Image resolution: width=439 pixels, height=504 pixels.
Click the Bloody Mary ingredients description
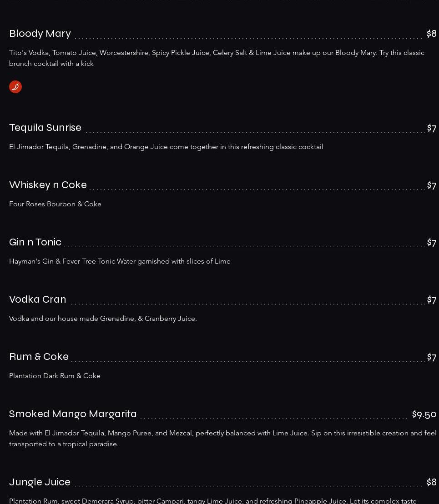point(217,58)
